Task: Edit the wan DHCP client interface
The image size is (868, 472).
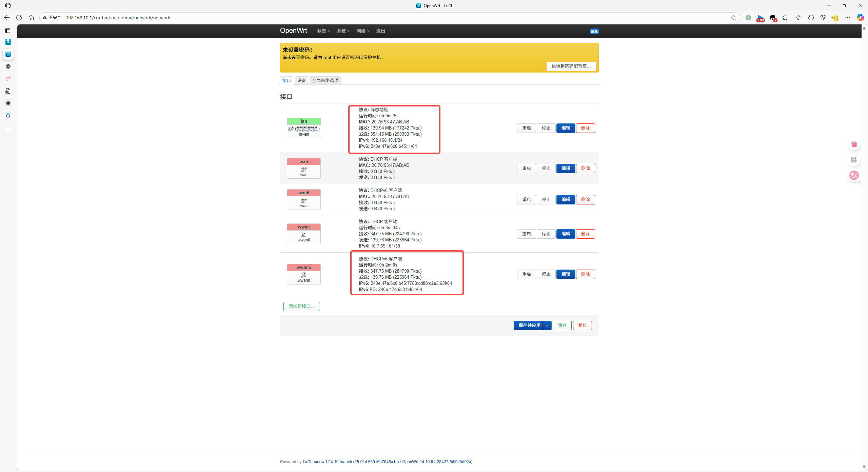Action: pyautogui.click(x=566, y=168)
